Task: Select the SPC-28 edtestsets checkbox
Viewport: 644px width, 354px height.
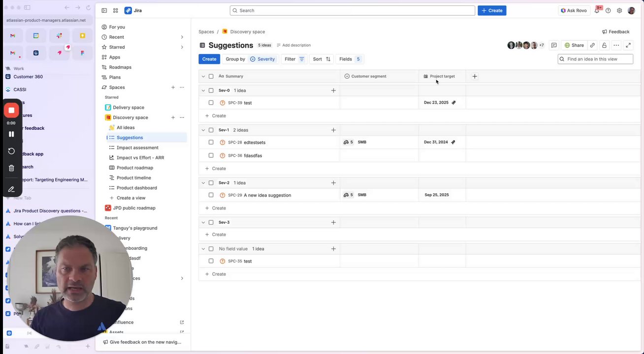Action: pos(211,142)
